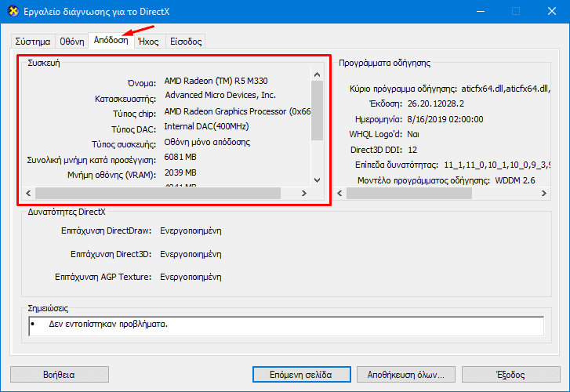Click the right arrow of the Συσκευή horizontal scrollbar
Screen dimensions: 570x392
pos(304,193)
